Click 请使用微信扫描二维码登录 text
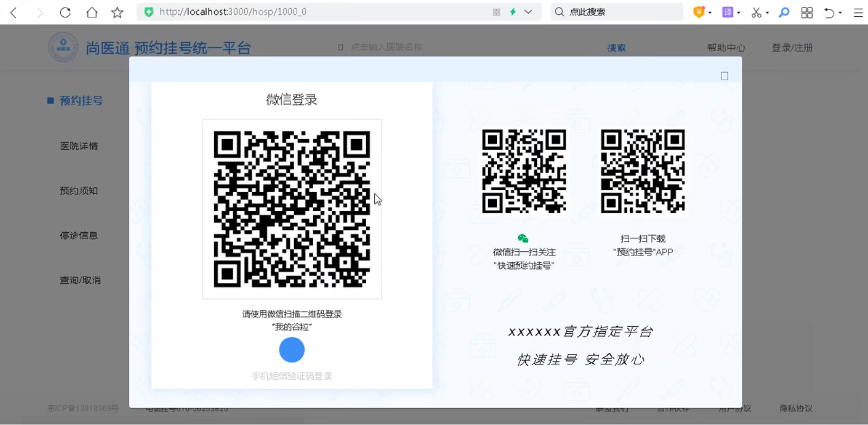This screenshot has width=868, height=425. (292, 314)
